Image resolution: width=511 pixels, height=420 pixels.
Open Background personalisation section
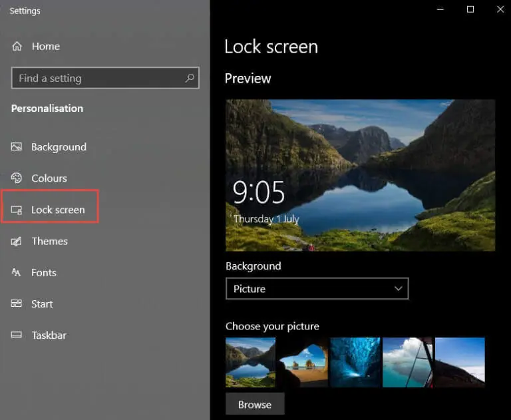[59, 147]
